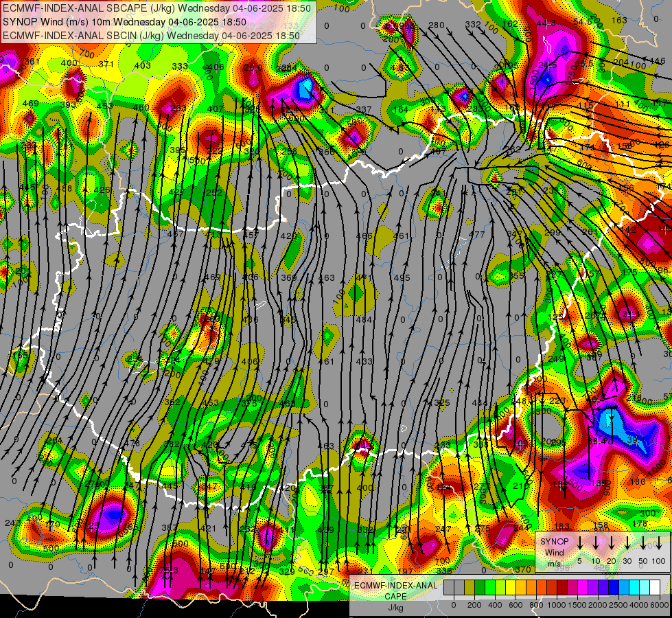Click the map value '433'
The image size is (672, 618).
click(364, 362)
